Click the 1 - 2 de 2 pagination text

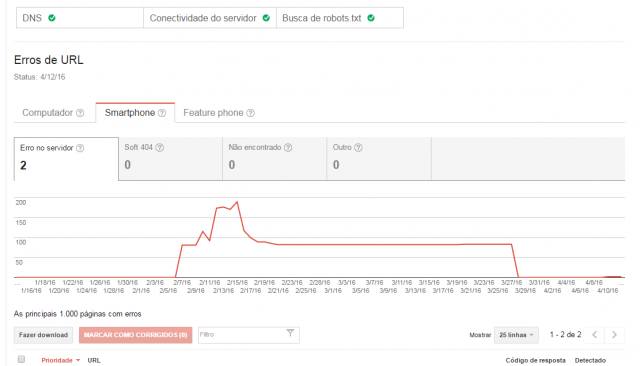coord(565,335)
